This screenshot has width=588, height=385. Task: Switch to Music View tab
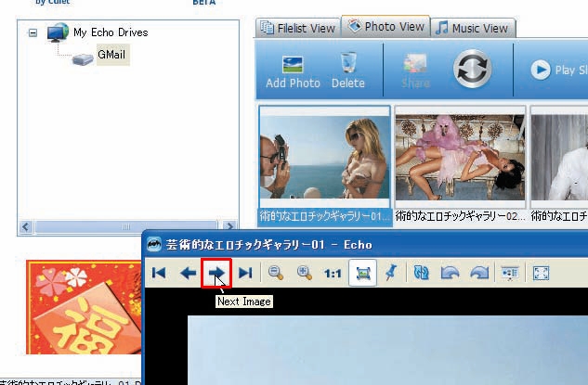473,28
